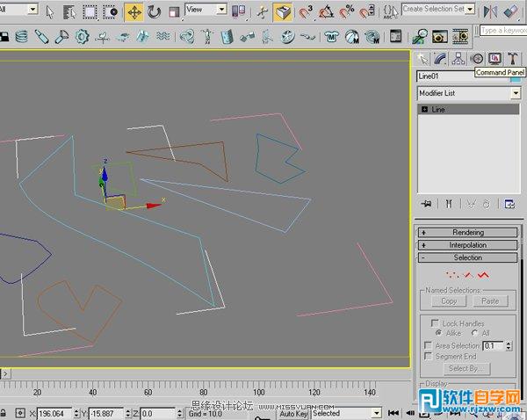Click the film strip create animation icon
This screenshot has height=420, width=527.
[x=460, y=37]
